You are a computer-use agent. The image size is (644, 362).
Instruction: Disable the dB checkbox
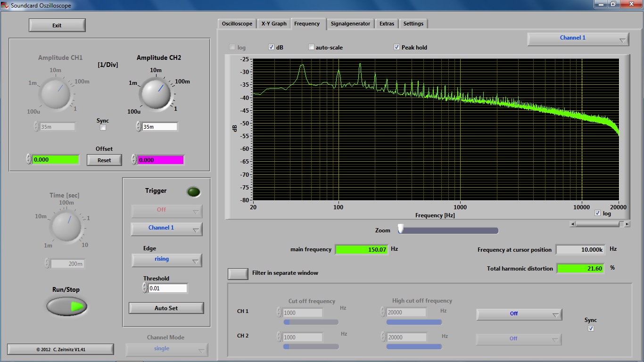click(272, 47)
